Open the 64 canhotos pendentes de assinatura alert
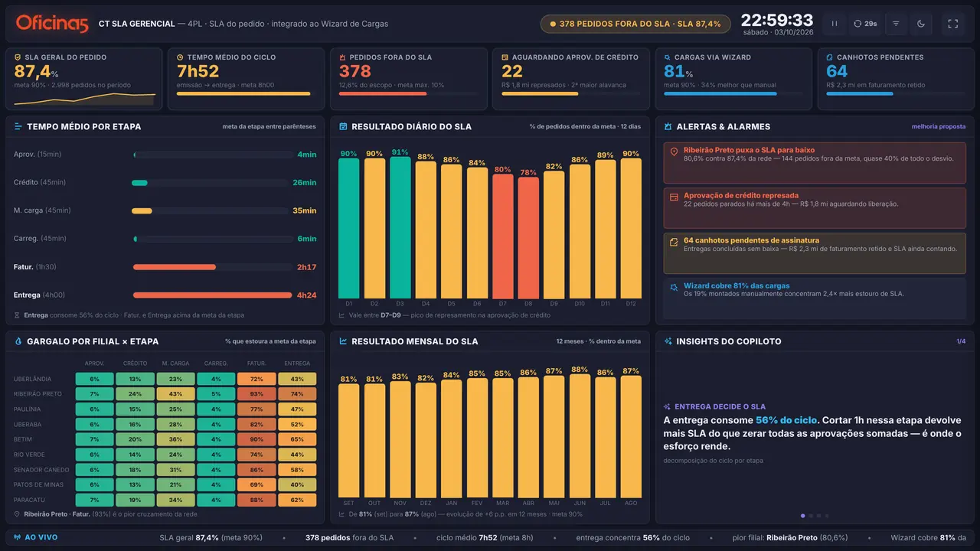This screenshot has width=980, height=551. 815,253
